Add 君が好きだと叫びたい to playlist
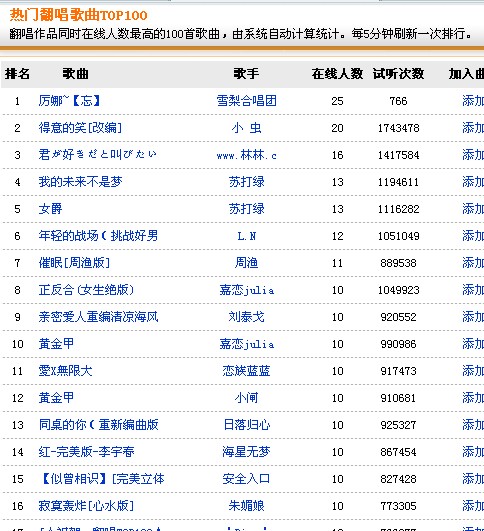 pyautogui.click(x=473, y=155)
